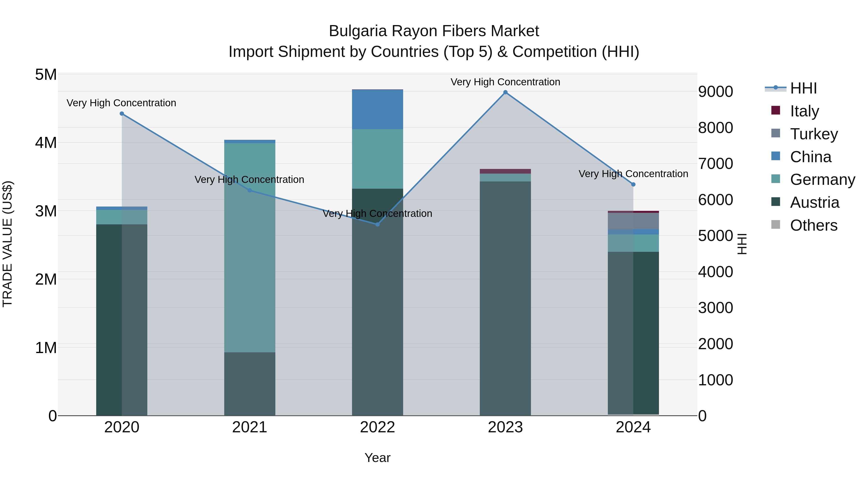Click the 3000 HHI axis tick label
Image resolution: width=868 pixels, height=488 pixels.
(x=715, y=308)
